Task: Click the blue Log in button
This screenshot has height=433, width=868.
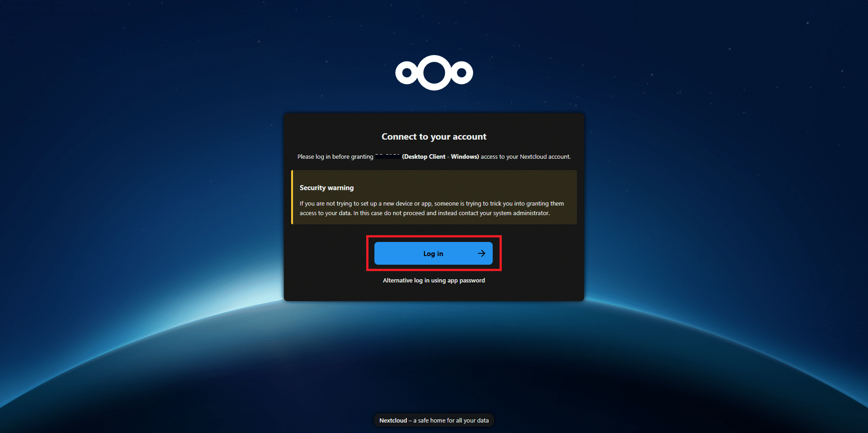Action: pos(434,253)
